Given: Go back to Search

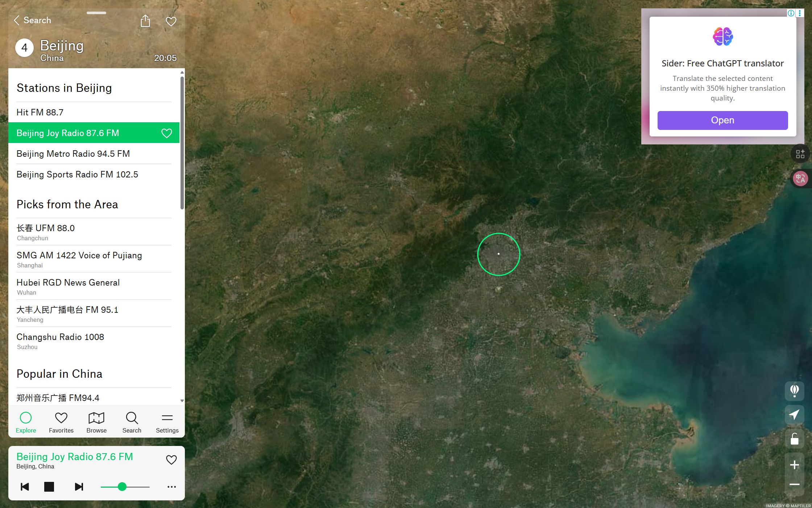Looking at the screenshot, I should coord(32,20).
